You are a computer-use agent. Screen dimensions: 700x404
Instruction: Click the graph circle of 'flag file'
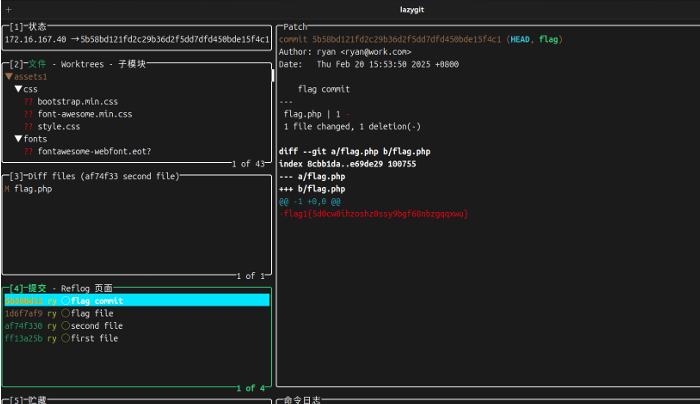click(x=66, y=313)
